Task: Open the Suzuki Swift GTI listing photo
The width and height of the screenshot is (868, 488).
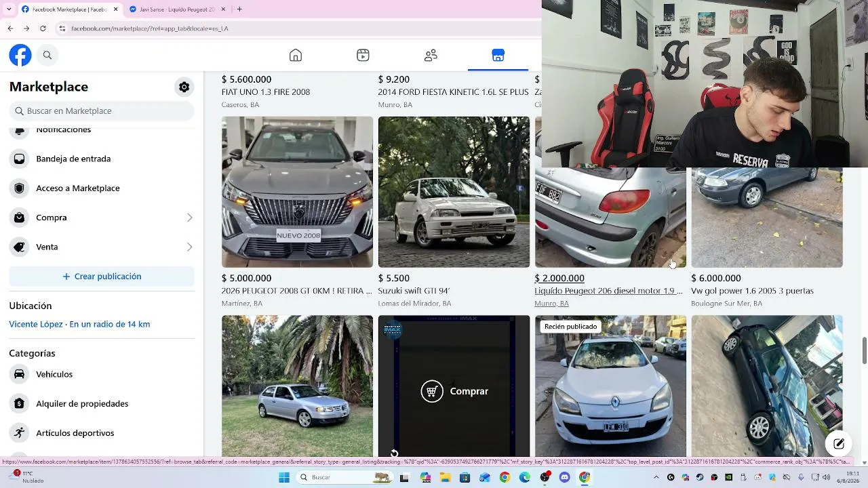Action: click(454, 192)
